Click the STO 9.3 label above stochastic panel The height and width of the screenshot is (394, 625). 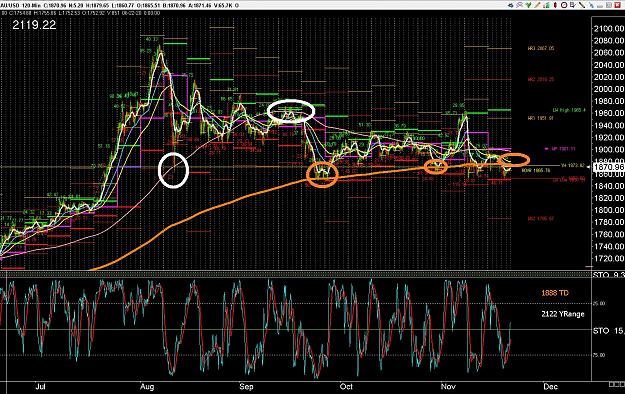click(609, 275)
